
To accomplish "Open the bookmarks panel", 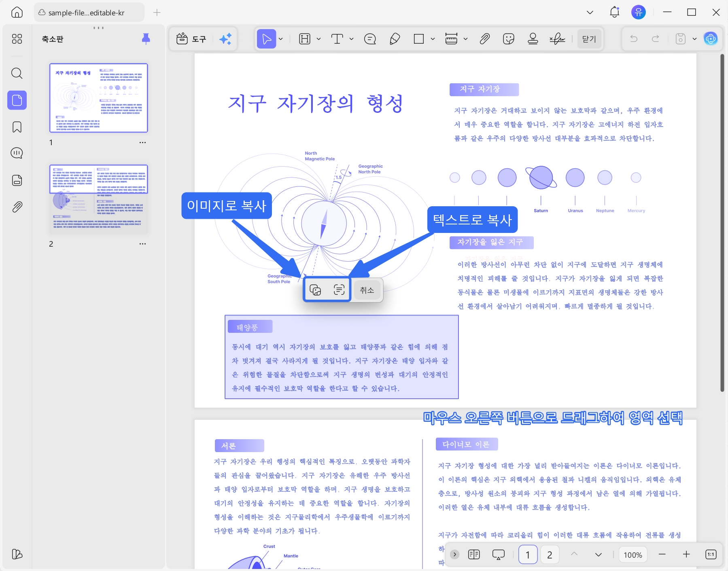I will [17, 127].
